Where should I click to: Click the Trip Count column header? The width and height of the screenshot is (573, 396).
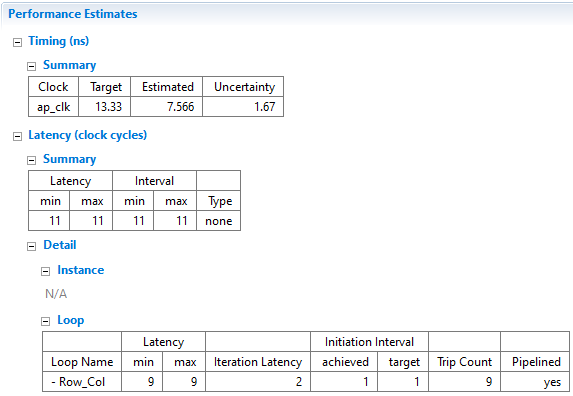pos(464,362)
